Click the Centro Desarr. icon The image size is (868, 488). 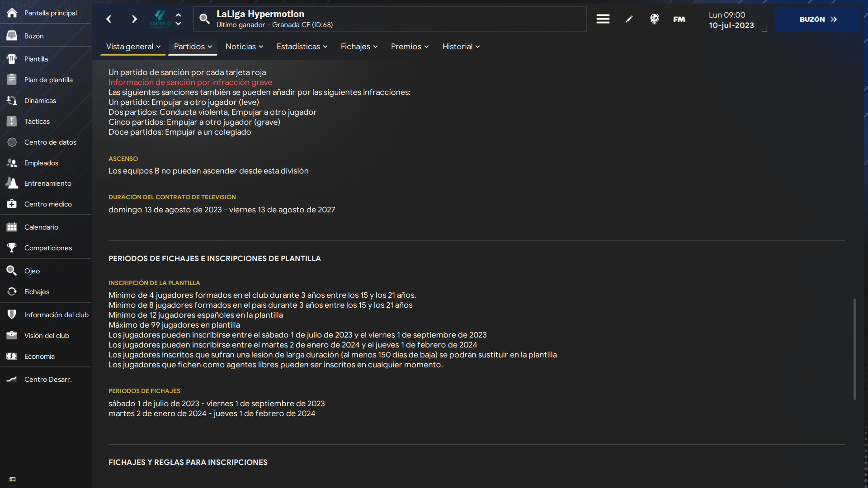pyautogui.click(x=12, y=379)
